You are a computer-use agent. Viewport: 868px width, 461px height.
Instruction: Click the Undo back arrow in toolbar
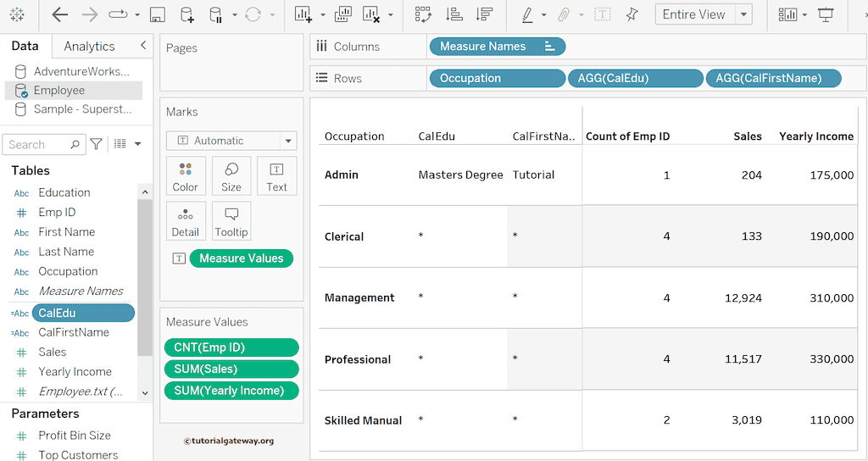pyautogui.click(x=60, y=14)
